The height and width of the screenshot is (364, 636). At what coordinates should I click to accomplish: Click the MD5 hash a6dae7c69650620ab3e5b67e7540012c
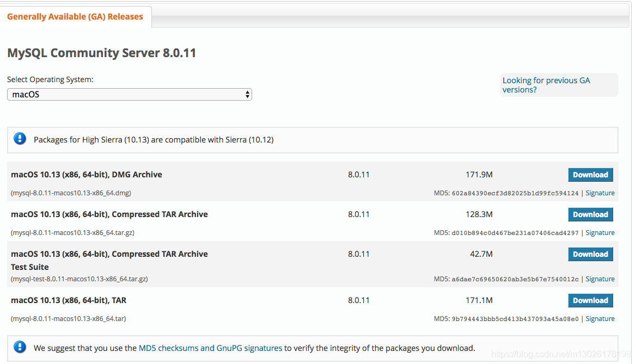pyautogui.click(x=515, y=279)
